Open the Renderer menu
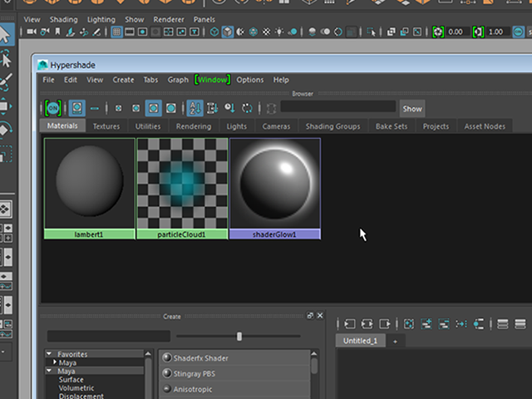This screenshot has height=399, width=532. click(169, 19)
